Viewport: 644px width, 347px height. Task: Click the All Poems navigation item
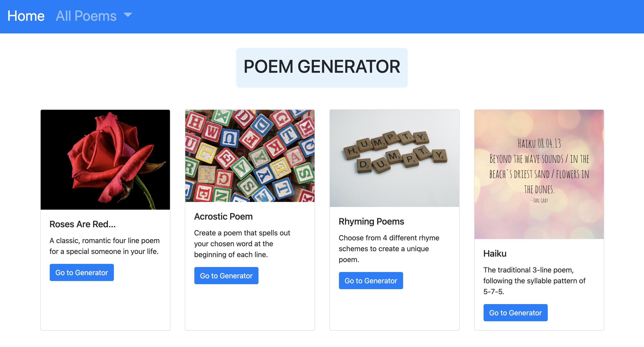pos(86,16)
